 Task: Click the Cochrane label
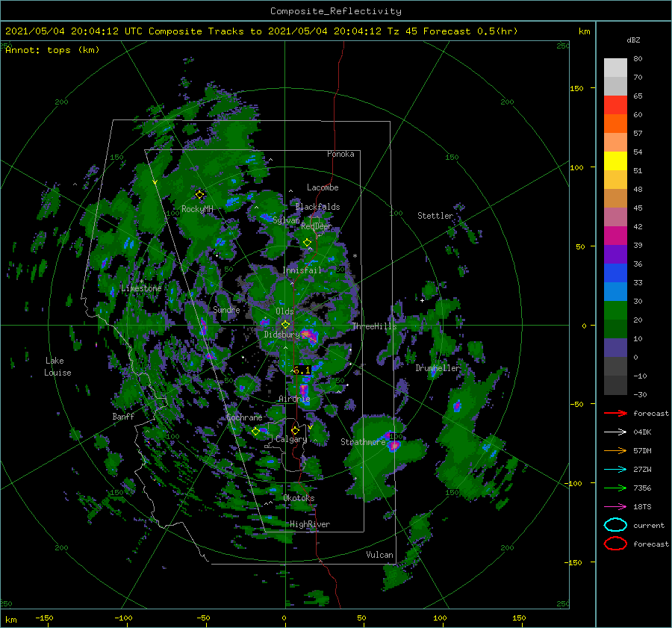(x=244, y=417)
